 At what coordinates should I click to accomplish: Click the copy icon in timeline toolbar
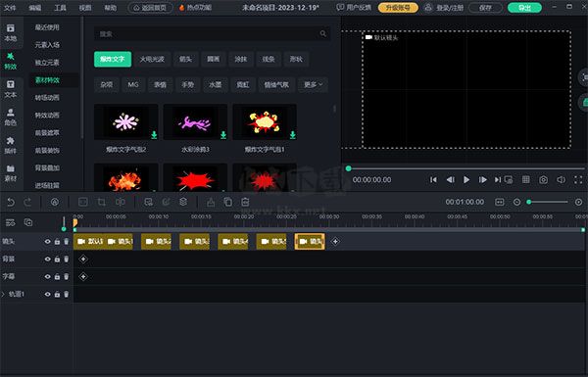pyautogui.click(x=227, y=202)
